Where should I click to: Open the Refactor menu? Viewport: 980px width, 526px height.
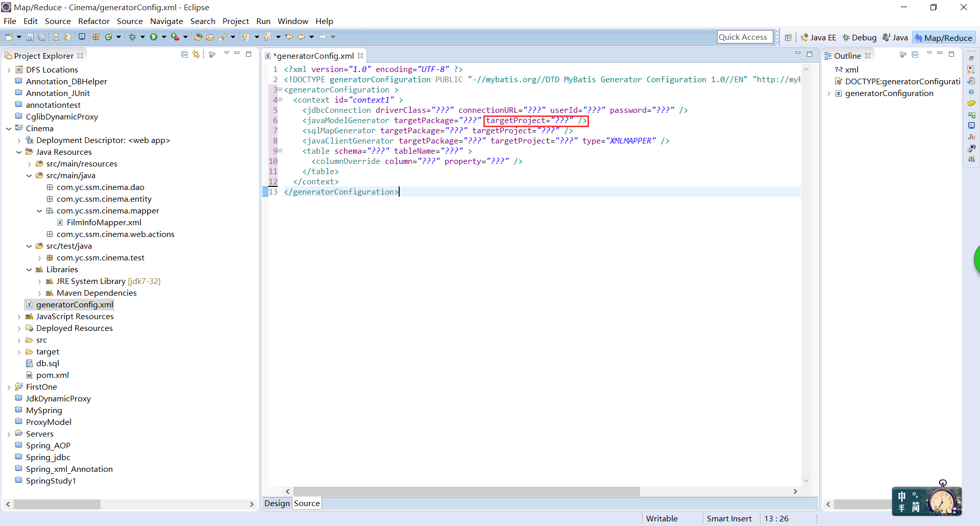tap(94, 21)
